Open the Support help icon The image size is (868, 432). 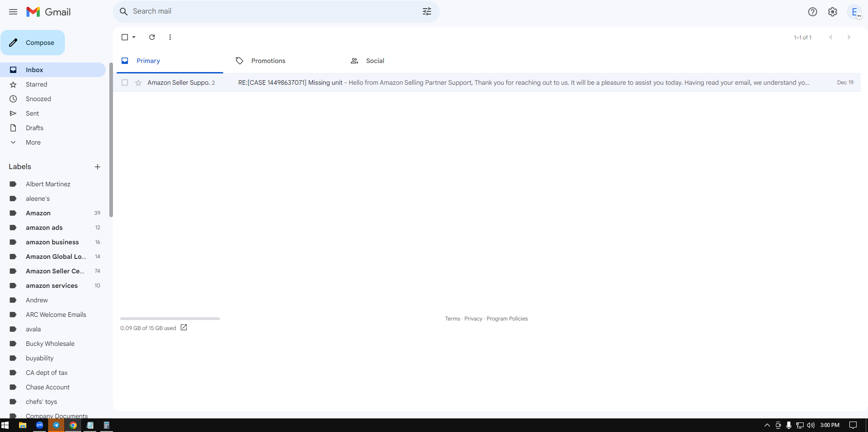[x=812, y=12]
